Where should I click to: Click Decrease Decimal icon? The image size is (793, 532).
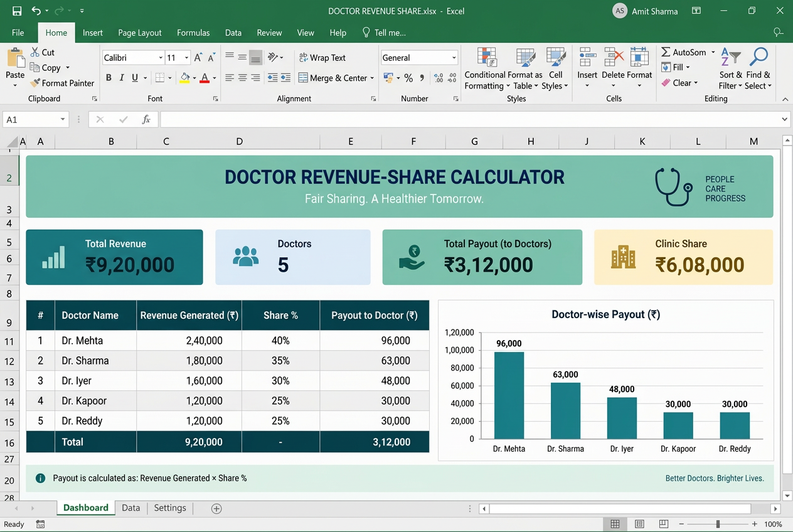coord(453,78)
